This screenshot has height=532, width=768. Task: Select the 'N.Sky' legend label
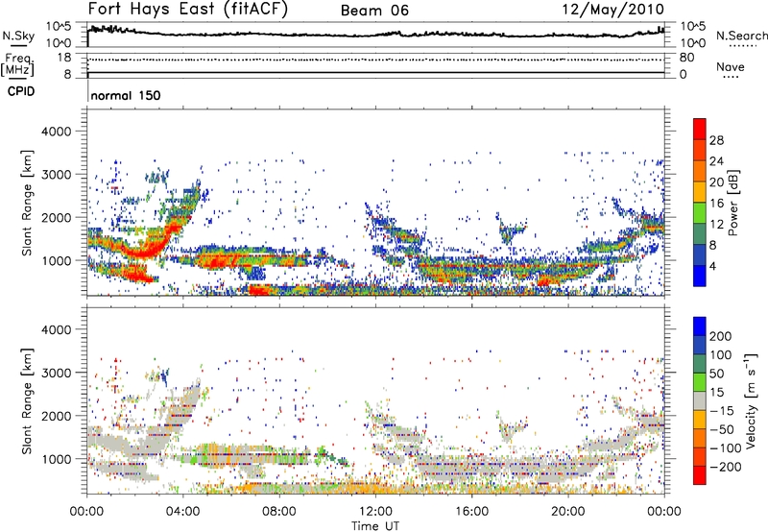pos(18,36)
